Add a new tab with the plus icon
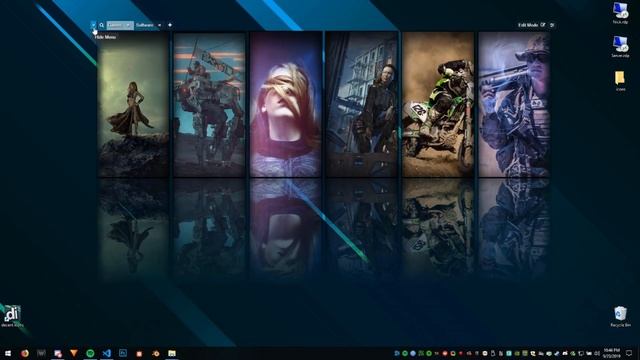640x360 pixels. click(170, 25)
